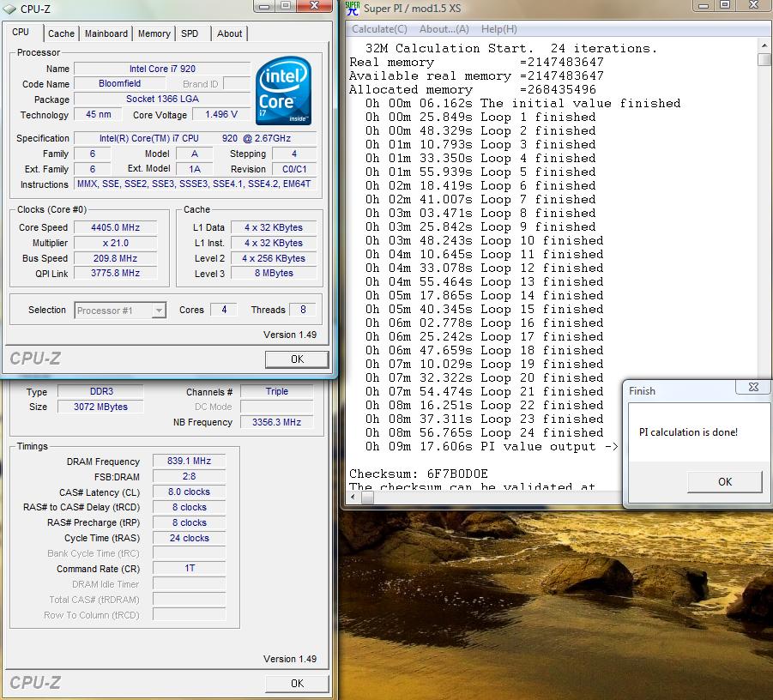This screenshot has height=700, width=773.
Task: Click the PI calculation is done! message
Action: pyautogui.click(x=688, y=432)
